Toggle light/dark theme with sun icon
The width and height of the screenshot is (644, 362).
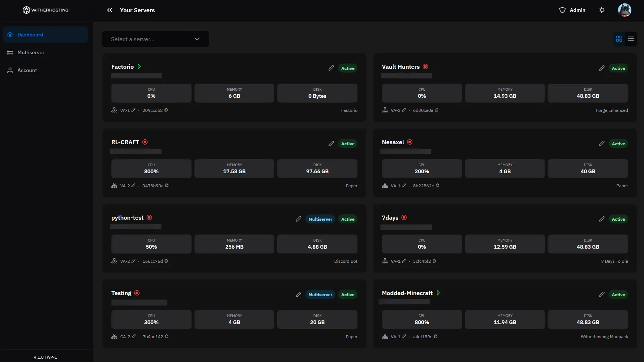pos(602,10)
